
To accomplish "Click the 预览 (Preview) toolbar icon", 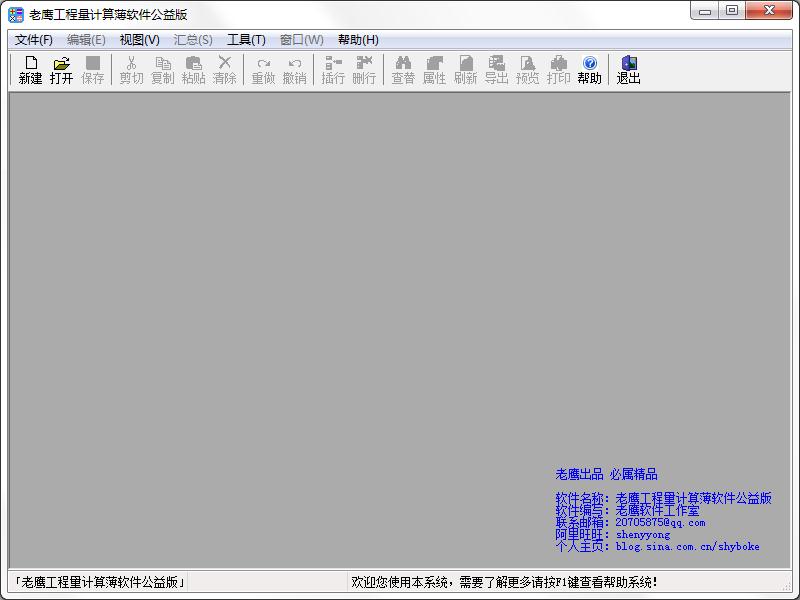I will click(528, 70).
